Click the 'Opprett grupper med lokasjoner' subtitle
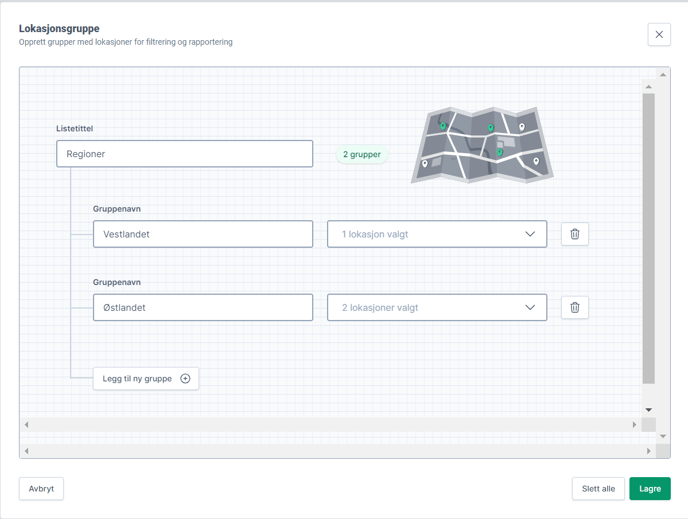The height and width of the screenshot is (519, 688). [x=125, y=42]
